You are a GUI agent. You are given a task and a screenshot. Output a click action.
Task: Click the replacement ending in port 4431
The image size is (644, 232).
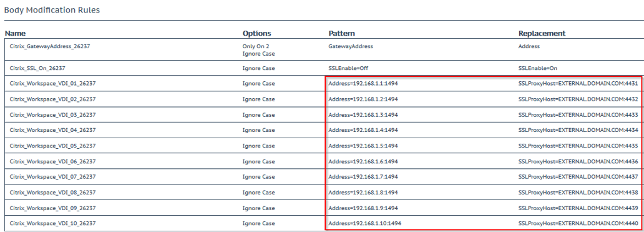[578, 84]
